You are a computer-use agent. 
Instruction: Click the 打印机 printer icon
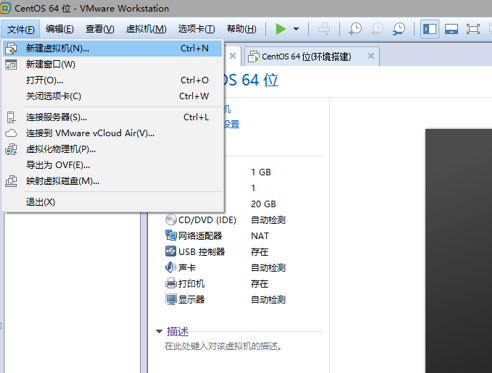[x=171, y=283]
